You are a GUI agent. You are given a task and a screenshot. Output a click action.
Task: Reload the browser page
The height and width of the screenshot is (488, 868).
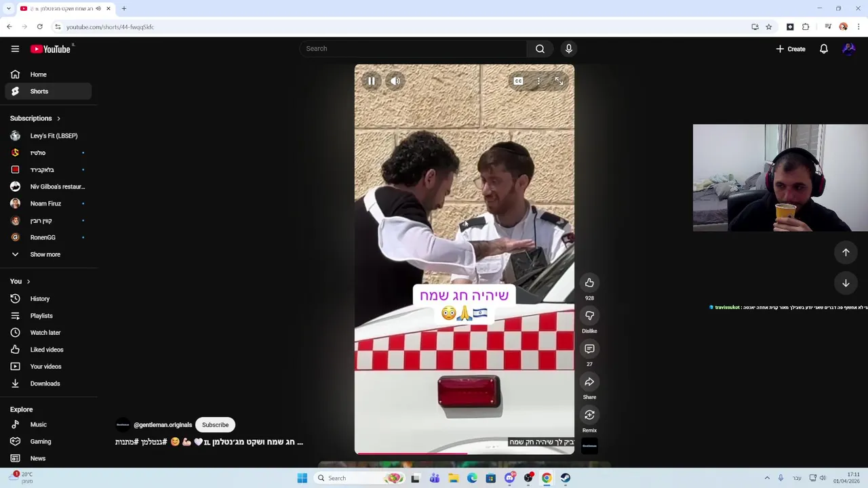40,27
